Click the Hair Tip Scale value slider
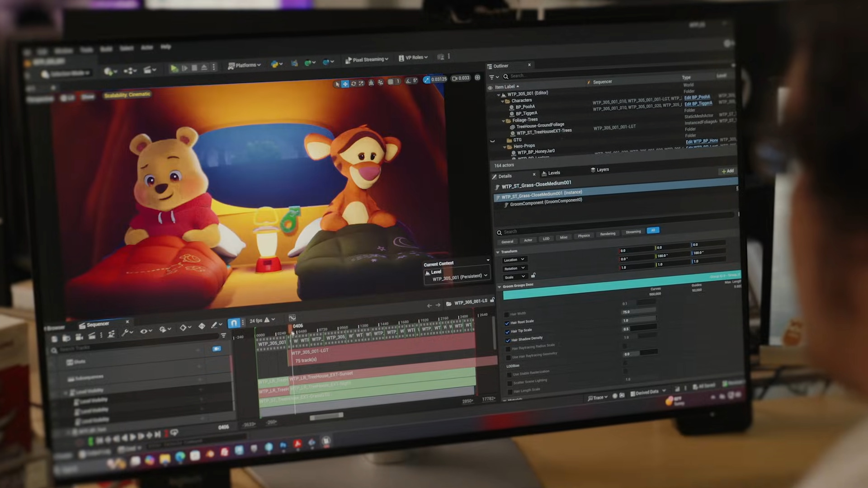 click(x=639, y=328)
